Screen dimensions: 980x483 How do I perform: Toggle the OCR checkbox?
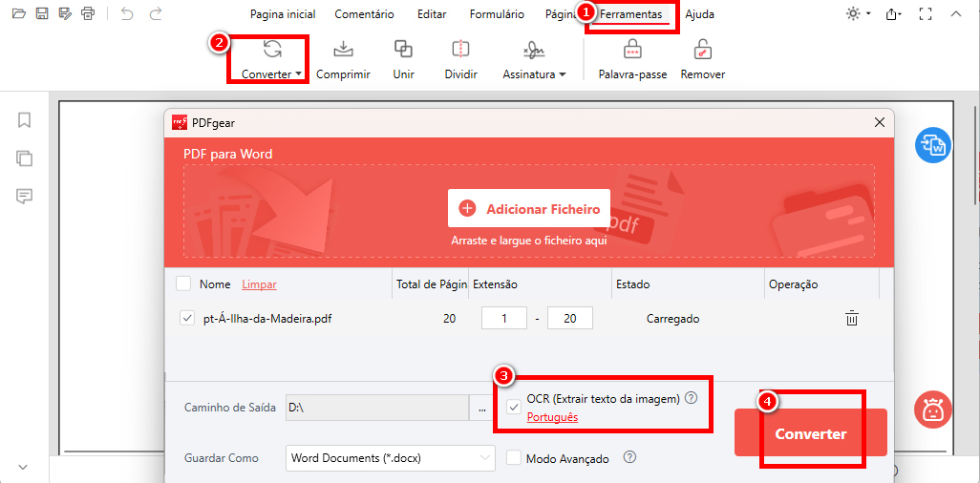(x=514, y=408)
